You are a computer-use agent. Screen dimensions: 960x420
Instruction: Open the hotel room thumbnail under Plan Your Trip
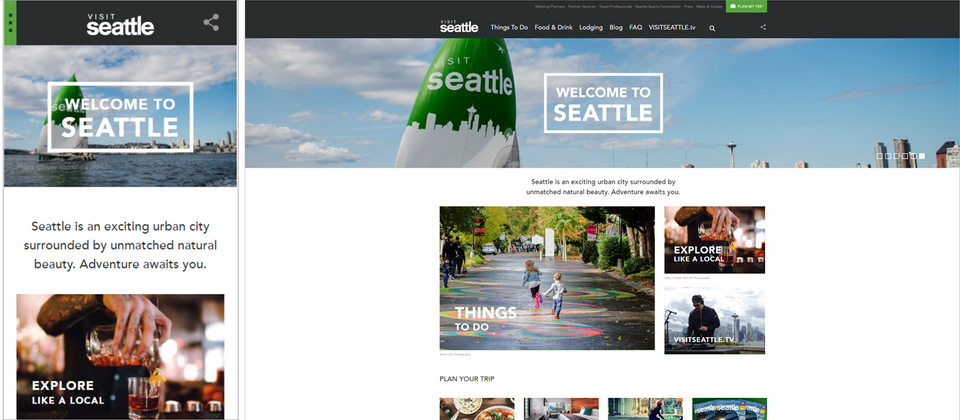[561, 409]
